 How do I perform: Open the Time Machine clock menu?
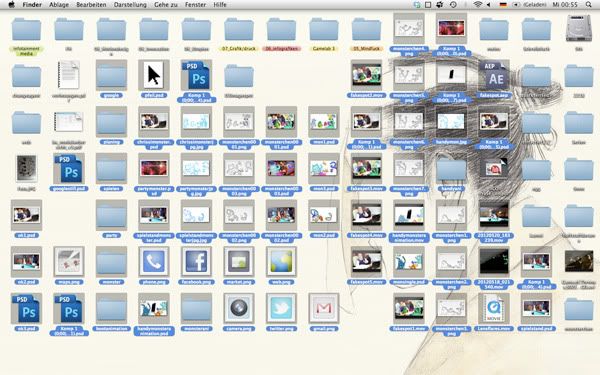click(x=453, y=5)
